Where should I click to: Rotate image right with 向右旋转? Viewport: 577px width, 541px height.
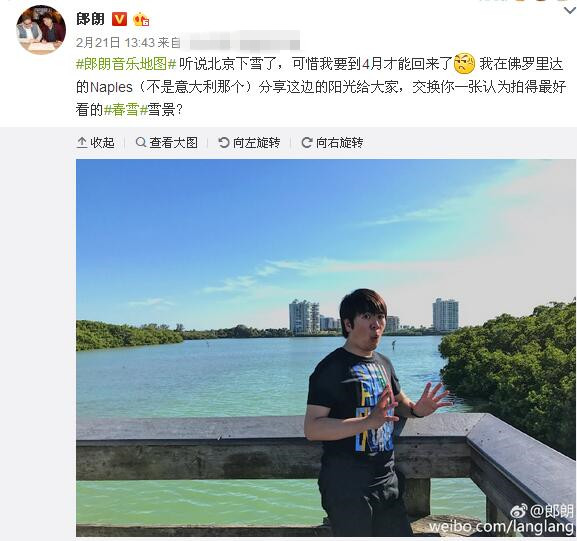332,142
